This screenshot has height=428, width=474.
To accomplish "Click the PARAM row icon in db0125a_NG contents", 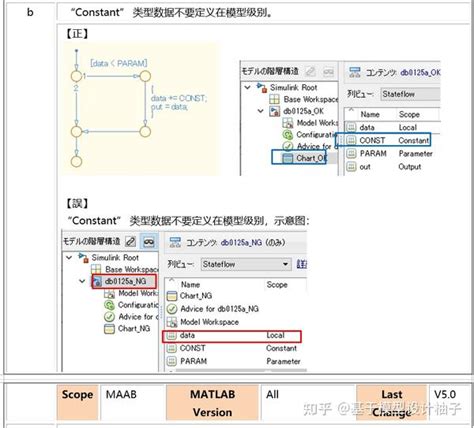I will (171, 361).
